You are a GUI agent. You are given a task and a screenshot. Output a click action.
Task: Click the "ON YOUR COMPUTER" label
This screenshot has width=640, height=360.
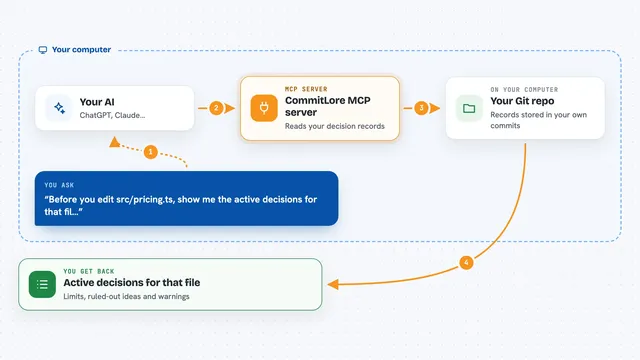(x=524, y=89)
